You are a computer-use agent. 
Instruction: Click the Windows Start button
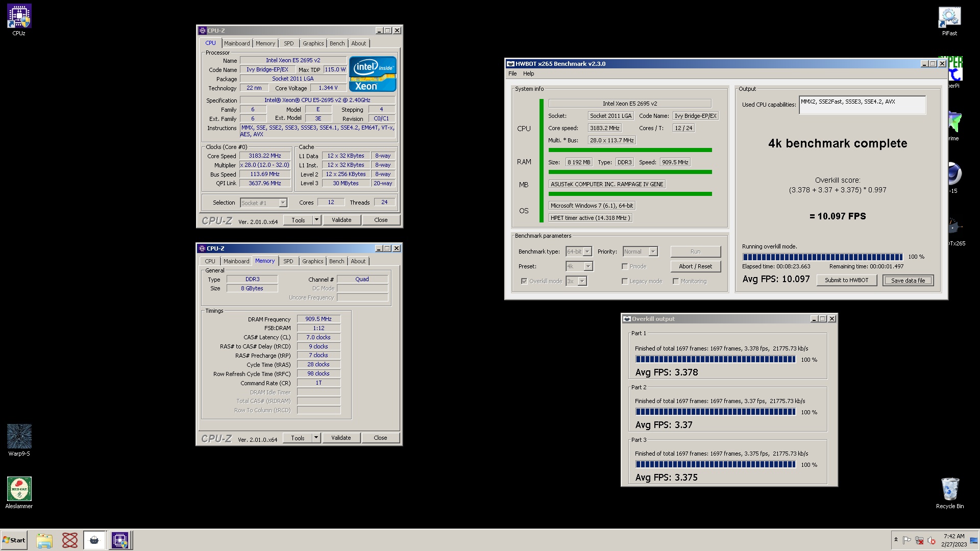14,540
